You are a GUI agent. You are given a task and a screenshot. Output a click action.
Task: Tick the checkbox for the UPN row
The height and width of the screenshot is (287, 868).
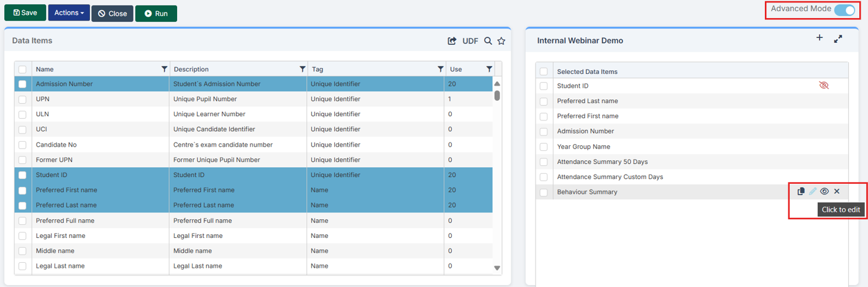(x=22, y=99)
